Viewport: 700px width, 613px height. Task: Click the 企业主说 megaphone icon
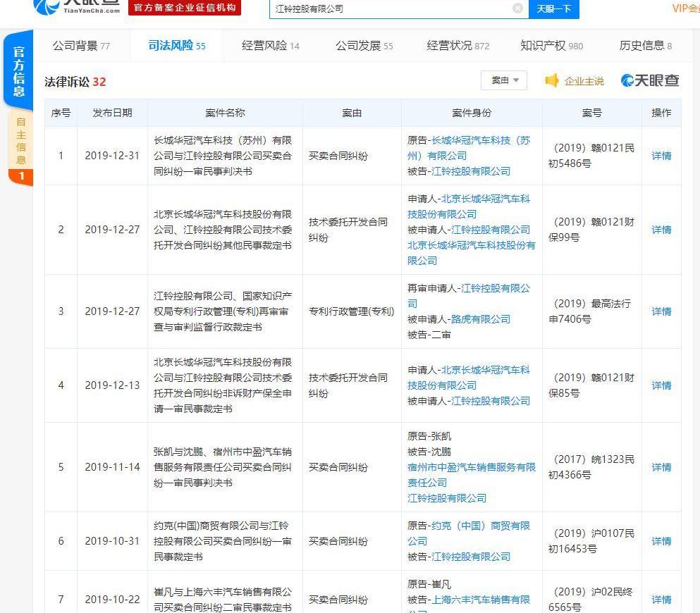pos(552,81)
